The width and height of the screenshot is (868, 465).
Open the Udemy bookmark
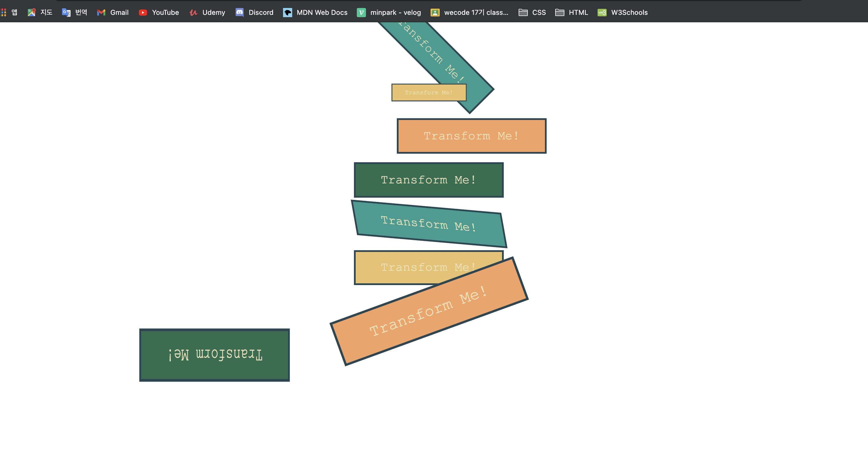click(207, 13)
